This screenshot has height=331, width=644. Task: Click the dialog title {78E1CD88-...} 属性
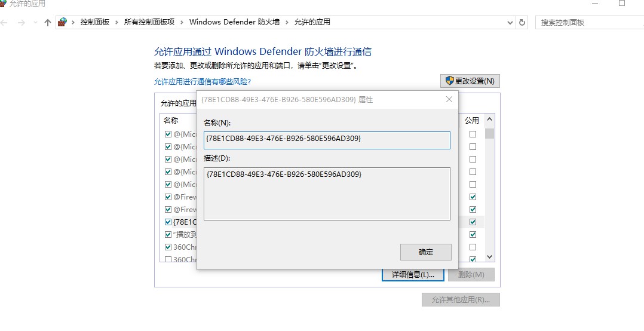(287, 99)
